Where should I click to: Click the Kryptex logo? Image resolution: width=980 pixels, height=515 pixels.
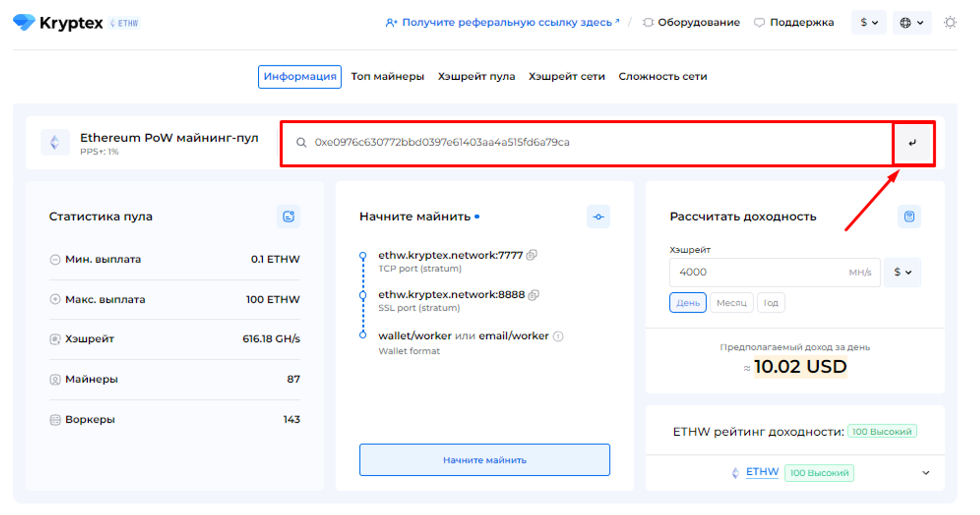point(58,23)
